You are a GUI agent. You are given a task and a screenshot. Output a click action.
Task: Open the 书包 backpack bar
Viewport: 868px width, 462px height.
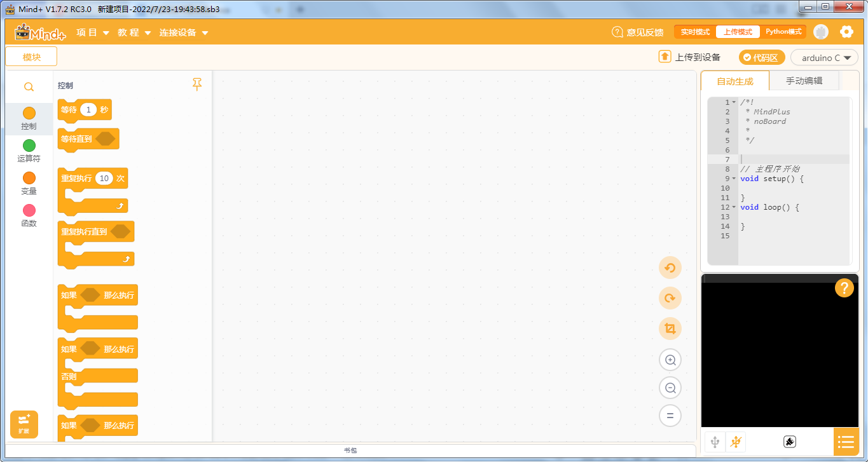coord(350,450)
